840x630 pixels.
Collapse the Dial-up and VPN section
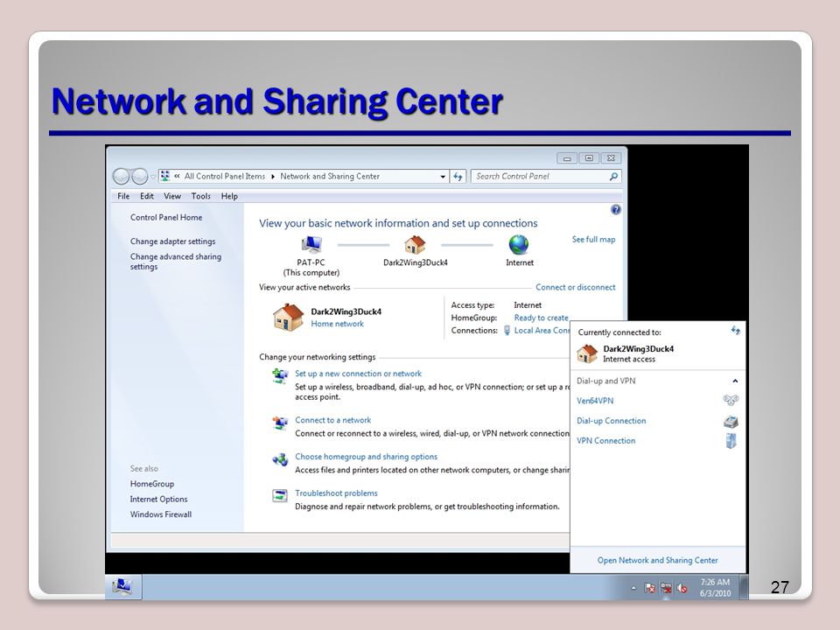[735, 381]
